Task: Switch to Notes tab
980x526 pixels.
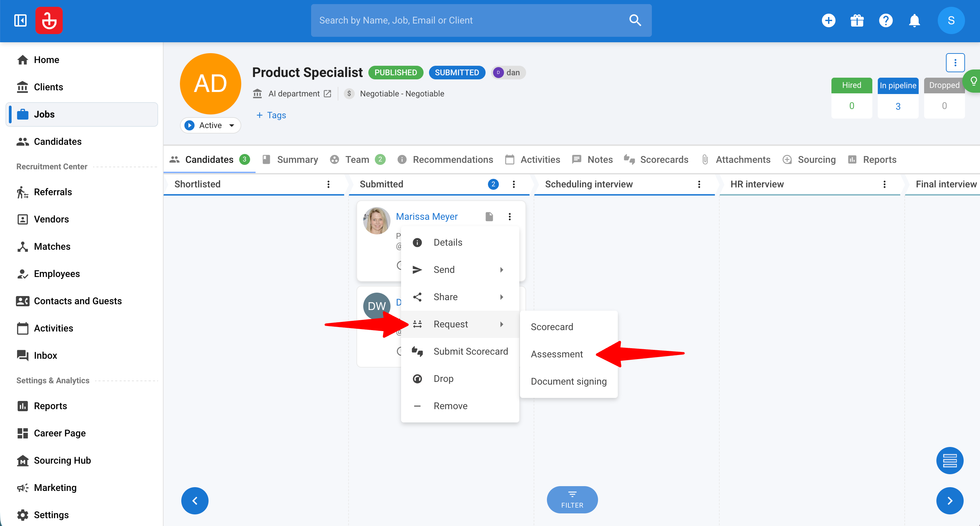Action: [592, 160]
